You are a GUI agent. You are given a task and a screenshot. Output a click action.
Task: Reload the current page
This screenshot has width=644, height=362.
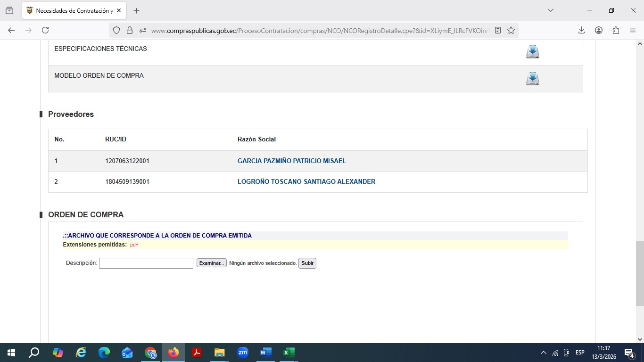coord(45,30)
